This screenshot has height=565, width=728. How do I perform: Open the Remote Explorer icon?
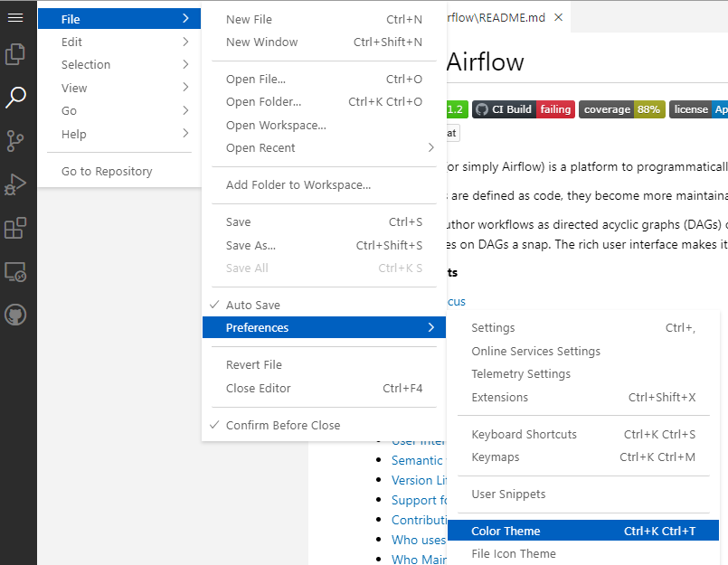pyautogui.click(x=15, y=271)
